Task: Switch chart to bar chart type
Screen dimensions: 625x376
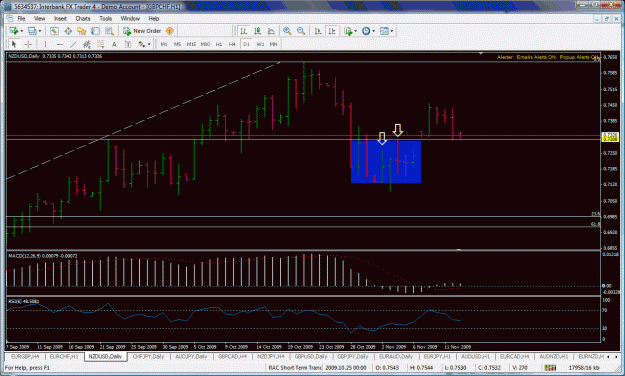Action: tap(244, 31)
